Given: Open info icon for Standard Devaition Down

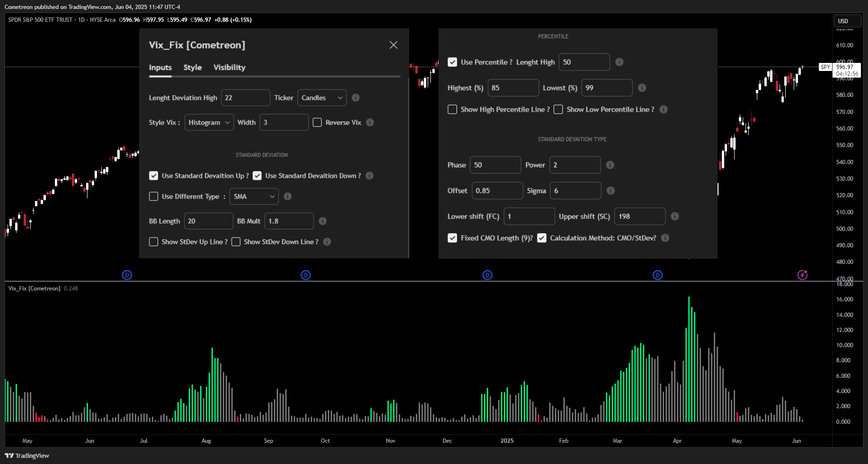Looking at the screenshot, I should click(x=369, y=175).
